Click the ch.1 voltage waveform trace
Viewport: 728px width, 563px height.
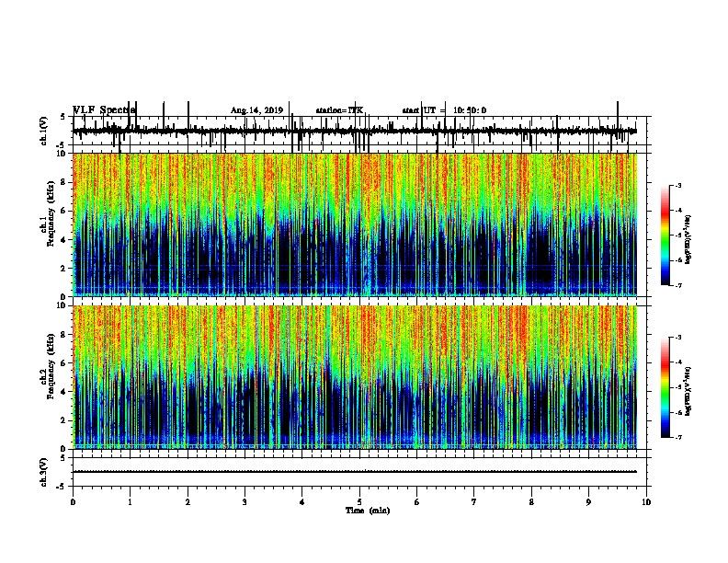click(355, 131)
